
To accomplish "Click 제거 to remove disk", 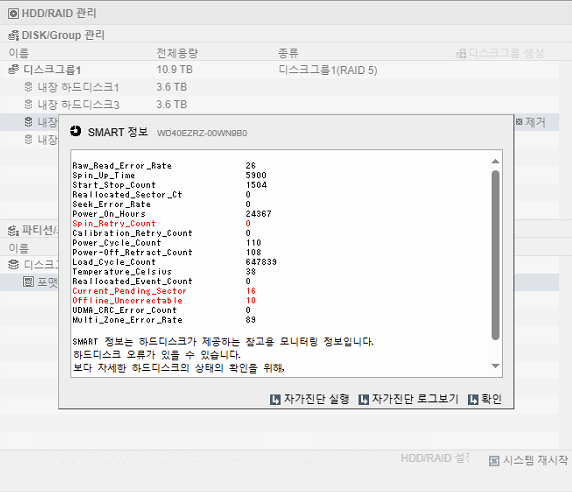I will coord(531,122).
